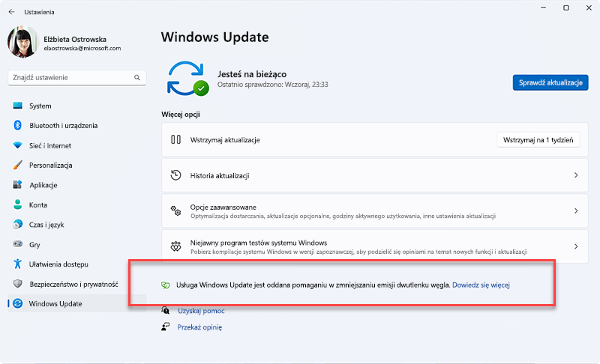Click the Ostatnio sprawdzono: Wczoraj, 23:33 text
600x364 pixels.
coord(273,85)
